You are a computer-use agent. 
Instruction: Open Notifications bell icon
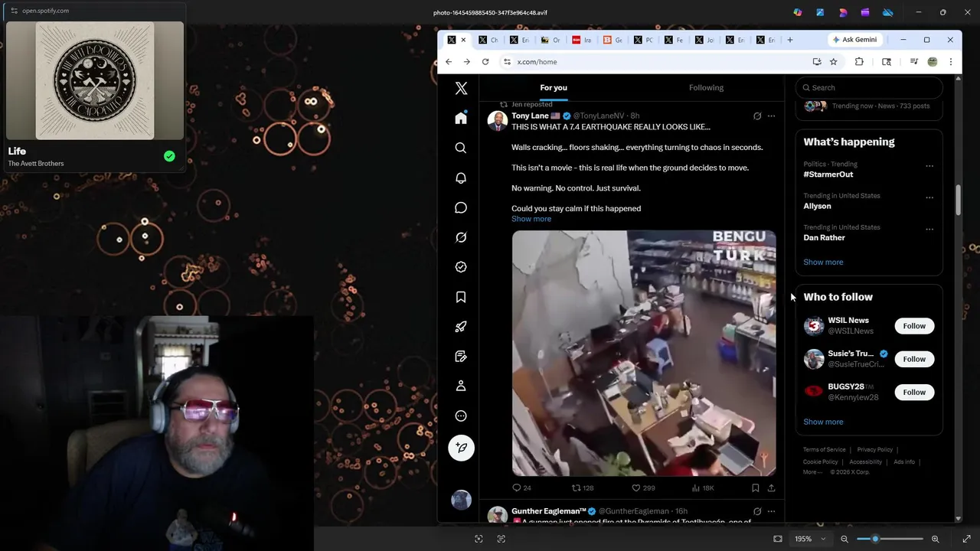point(461,178)
